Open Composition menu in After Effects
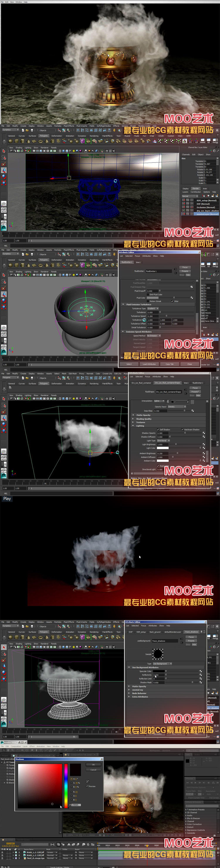 click(16, 746)
